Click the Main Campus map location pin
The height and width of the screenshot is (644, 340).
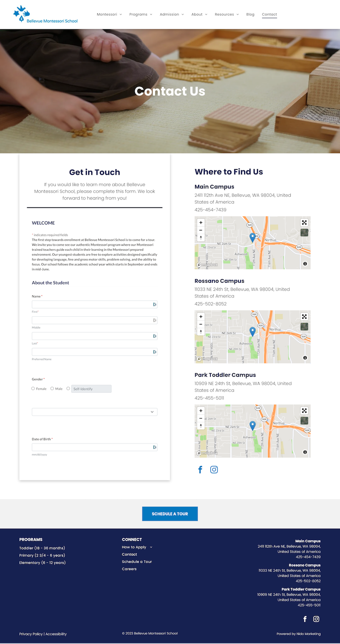pos(252,237)
